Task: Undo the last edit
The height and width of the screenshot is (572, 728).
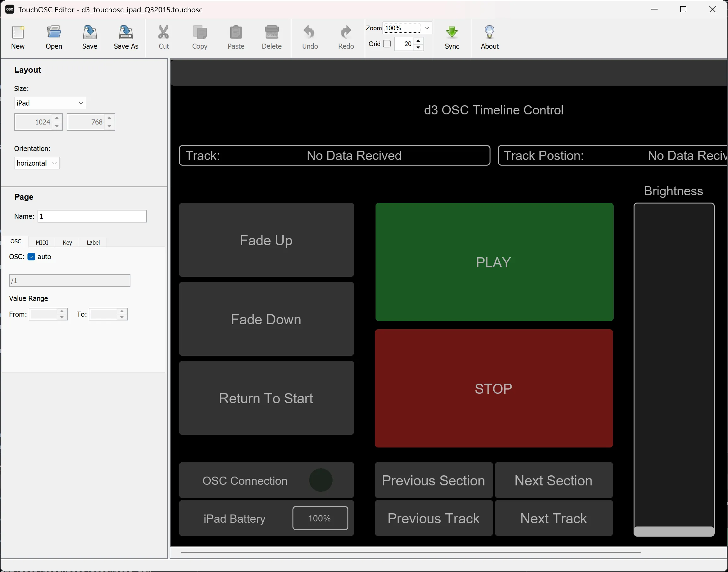Action: point(309,37)
